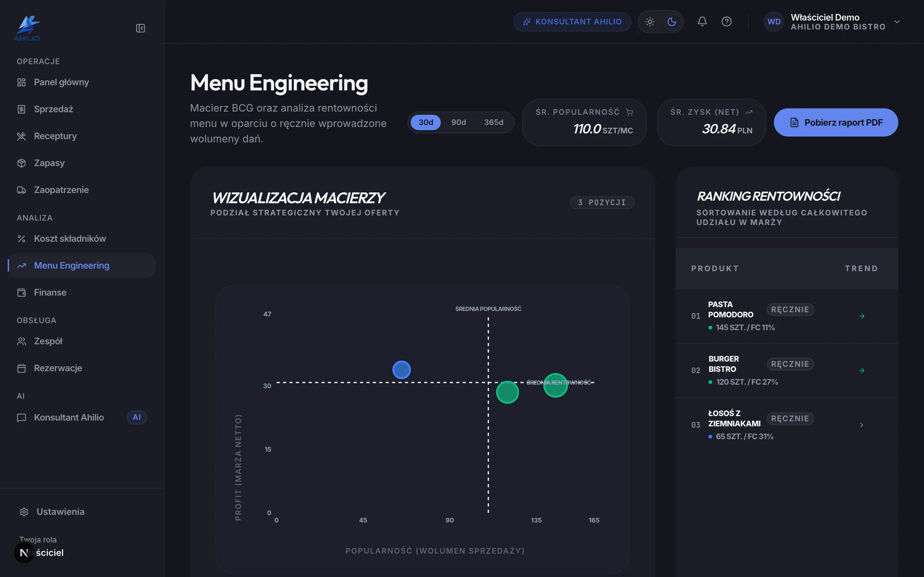Viewport: 924px width, 577px height.
Task: Expand Łosoś z Ziemniakami row chevron
Action: (862, 425)
